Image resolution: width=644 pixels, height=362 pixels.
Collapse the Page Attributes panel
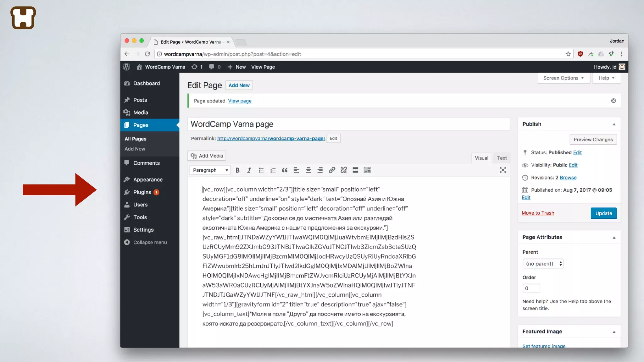click(x=614, y=238)
